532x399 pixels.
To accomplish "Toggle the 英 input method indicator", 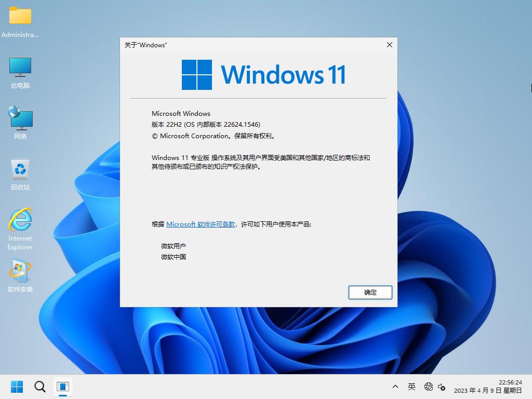I will coord(411,387).
